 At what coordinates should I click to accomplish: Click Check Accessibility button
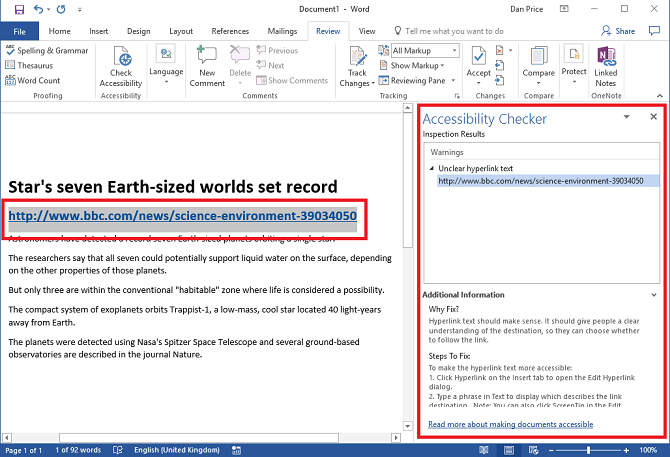[x=121, y=67]
